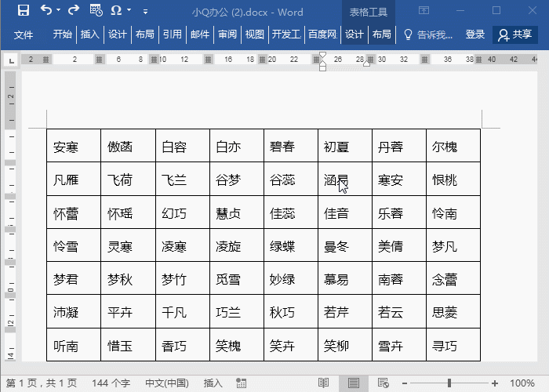The width and height of the screenshot is (549, 392).
Task: Open the table tools 布局 tab
Action: tap(381, 34)
